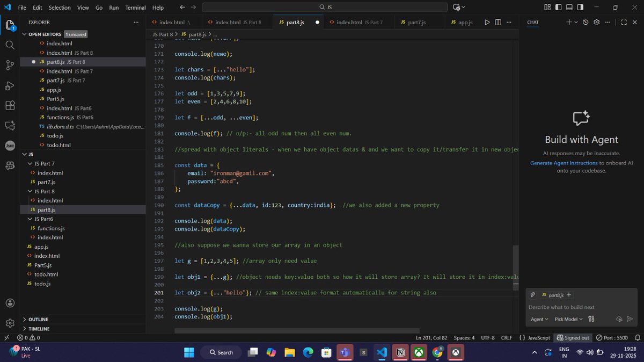Attach context with paperclip icon
The width and height of the screenshot is (644, 362).
[x=532, y=295]
